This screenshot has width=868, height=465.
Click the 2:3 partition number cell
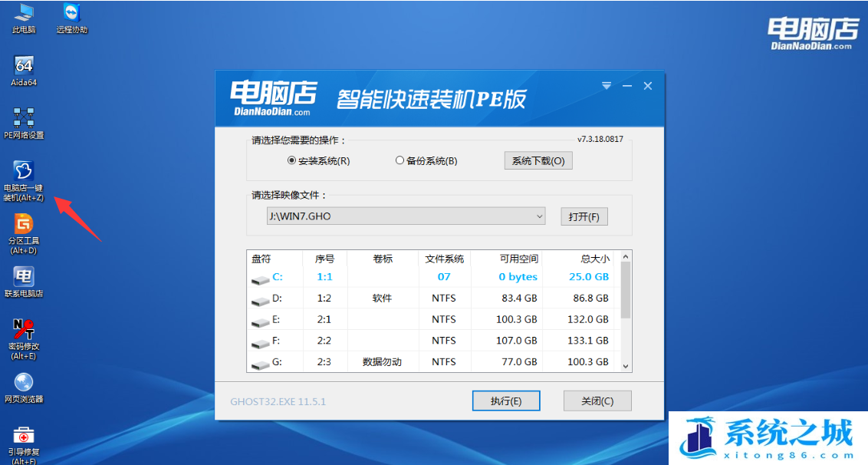click(x=324, y=362)
